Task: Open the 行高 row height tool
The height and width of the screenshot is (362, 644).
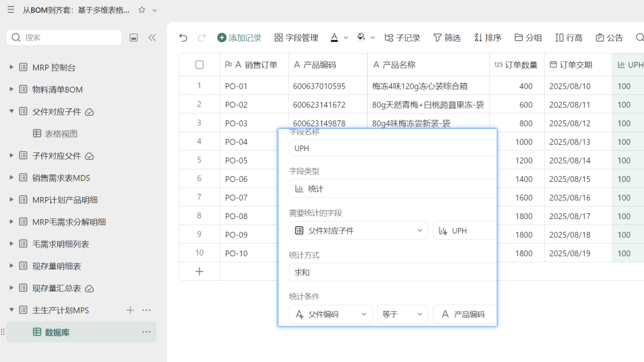Action: click(569, 38)
